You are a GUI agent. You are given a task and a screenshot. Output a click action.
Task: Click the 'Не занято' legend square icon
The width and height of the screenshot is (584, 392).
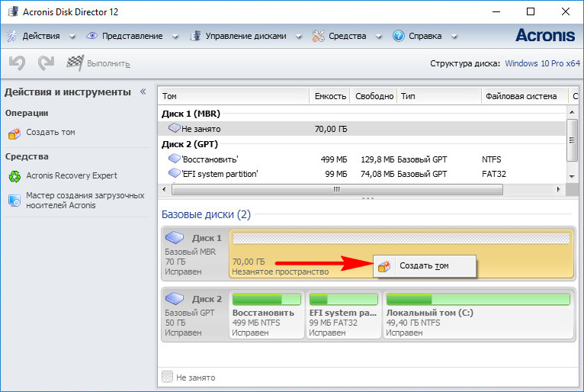coord(167,377)
